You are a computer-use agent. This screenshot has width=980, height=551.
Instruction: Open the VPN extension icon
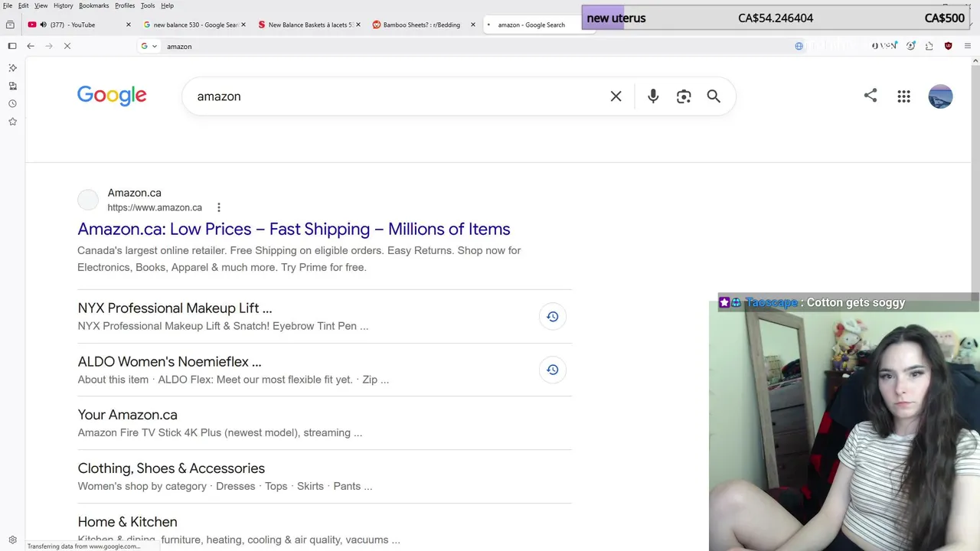pyautogui.click(x=884, y=46)
